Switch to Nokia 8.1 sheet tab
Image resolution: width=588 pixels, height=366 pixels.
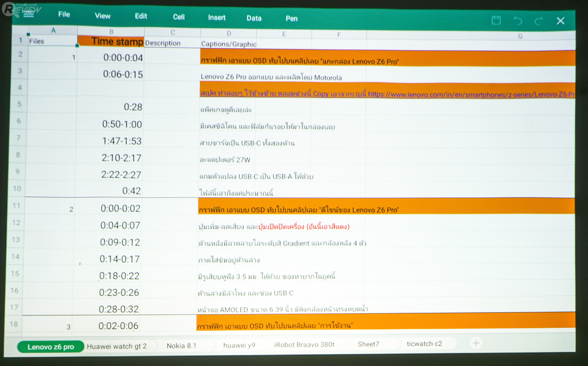coord(181,346)
